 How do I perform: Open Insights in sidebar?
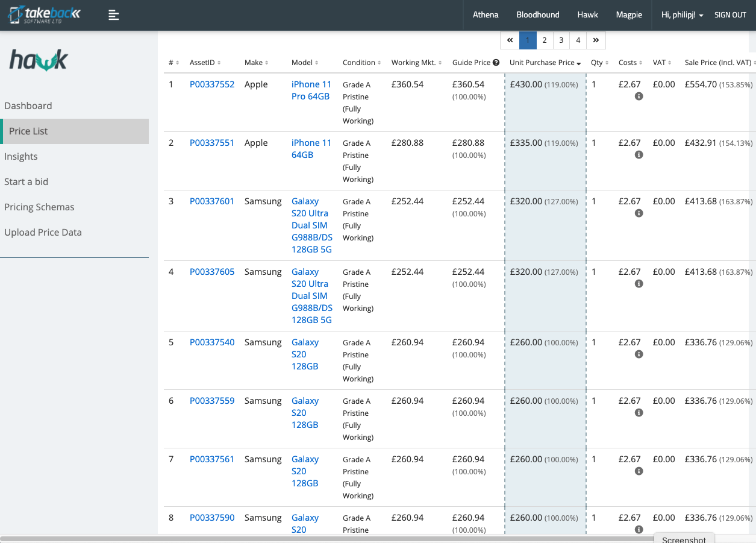[21, 156]
